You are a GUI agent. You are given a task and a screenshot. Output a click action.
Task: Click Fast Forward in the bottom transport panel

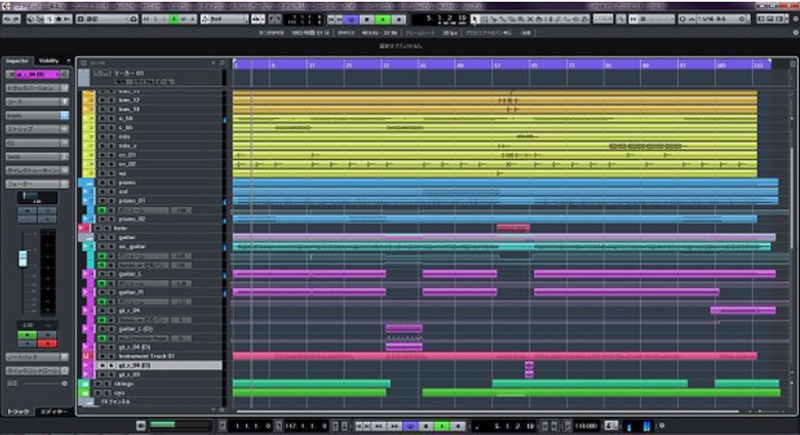click(395, 426)
